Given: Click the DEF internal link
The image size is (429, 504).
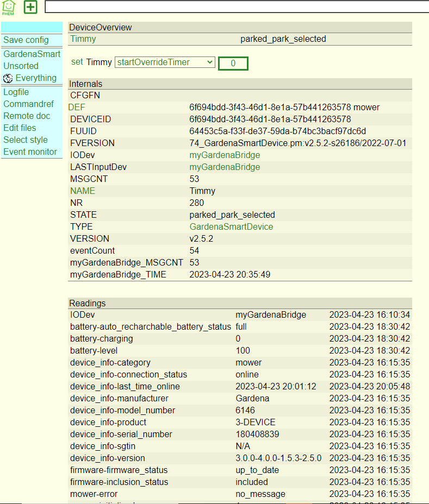Looking at the screenshot, I should point(77,107).
